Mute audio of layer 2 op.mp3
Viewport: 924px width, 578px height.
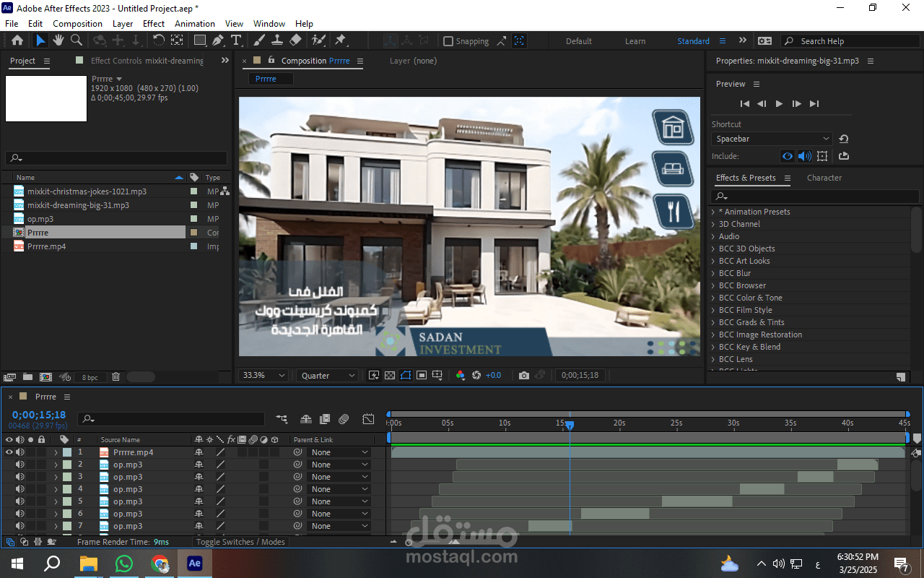coord(20,465)
